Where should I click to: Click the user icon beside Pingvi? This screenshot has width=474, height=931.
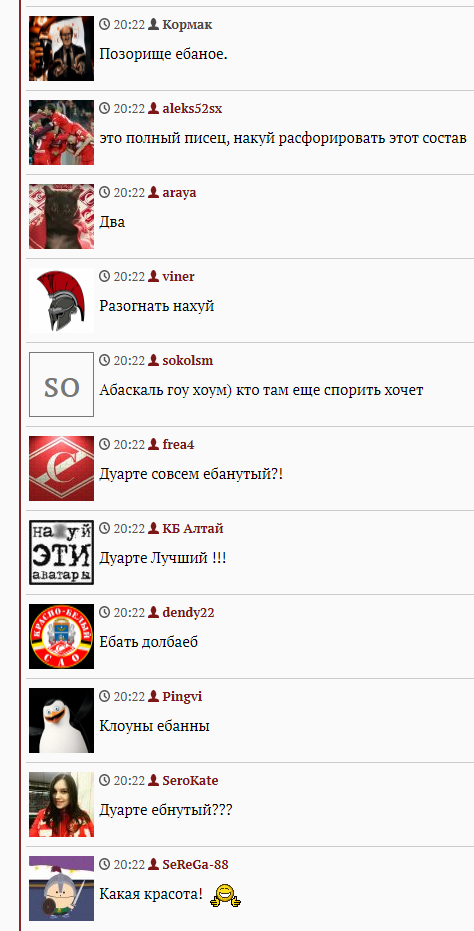coord(154,696)
